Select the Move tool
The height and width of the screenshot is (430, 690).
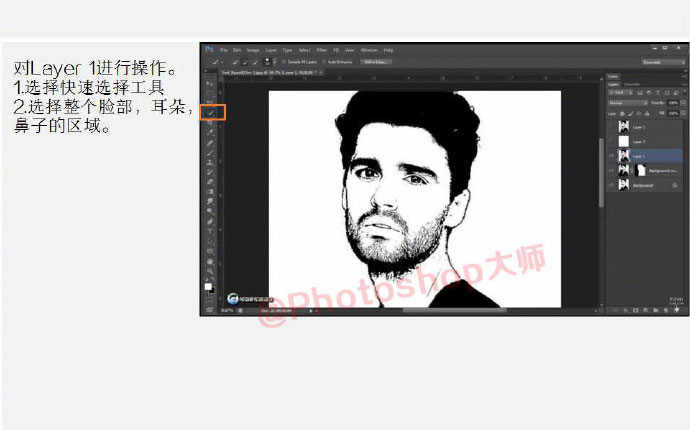point(209,83)
